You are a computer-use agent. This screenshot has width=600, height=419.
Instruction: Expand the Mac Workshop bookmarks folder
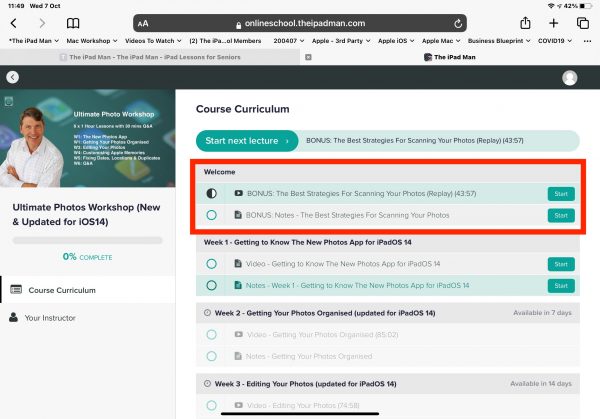coord(92,41)
